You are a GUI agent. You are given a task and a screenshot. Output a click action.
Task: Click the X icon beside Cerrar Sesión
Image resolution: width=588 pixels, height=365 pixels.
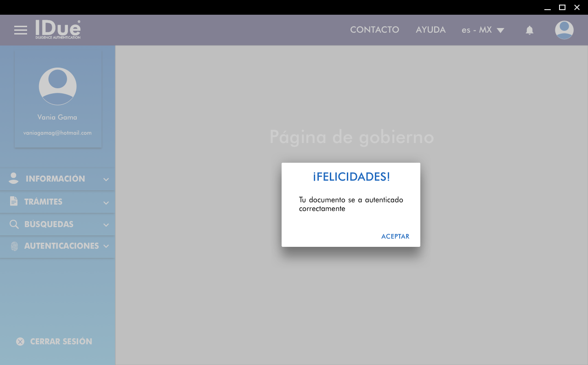pos(20,342)
